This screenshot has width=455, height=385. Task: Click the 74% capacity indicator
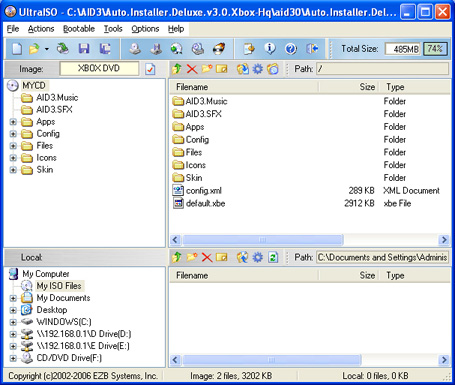click(x=435, y=49)
